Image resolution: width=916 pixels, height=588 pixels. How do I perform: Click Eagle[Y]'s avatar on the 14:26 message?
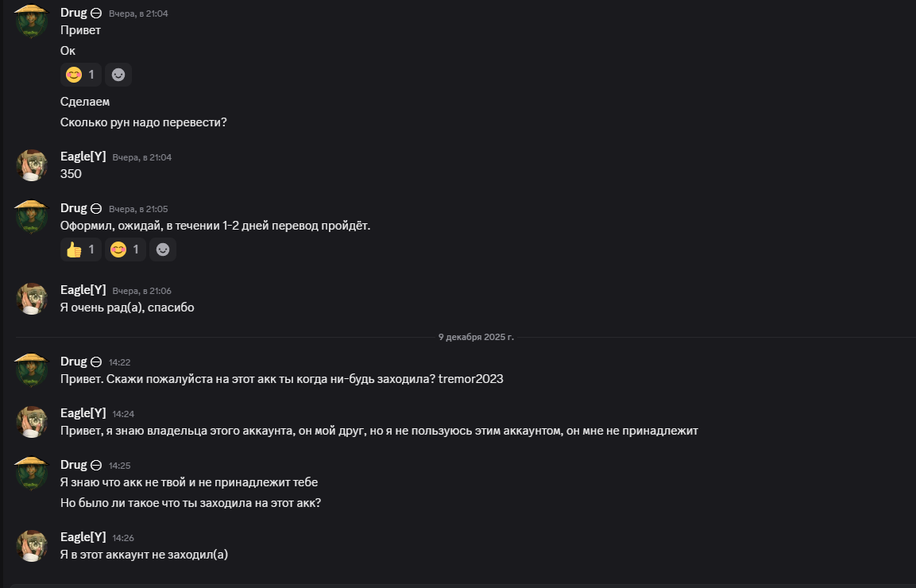(x=33, y=546)
